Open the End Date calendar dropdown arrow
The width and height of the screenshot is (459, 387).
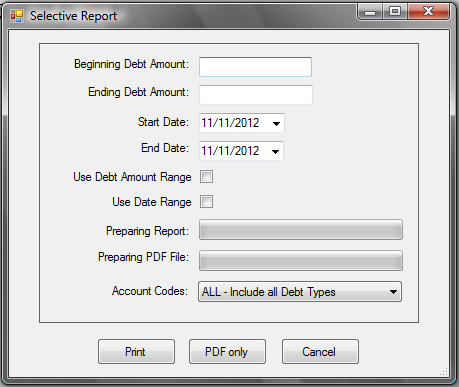coord(275,152)
